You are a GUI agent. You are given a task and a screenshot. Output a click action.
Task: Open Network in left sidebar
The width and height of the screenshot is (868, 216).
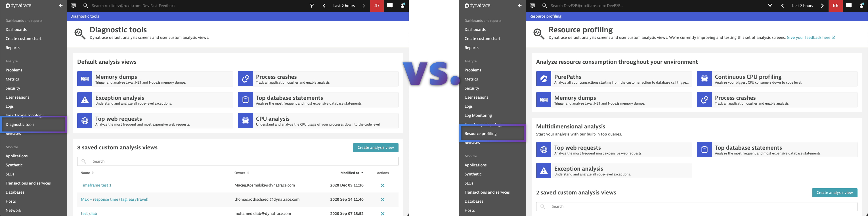coord(13,211)
